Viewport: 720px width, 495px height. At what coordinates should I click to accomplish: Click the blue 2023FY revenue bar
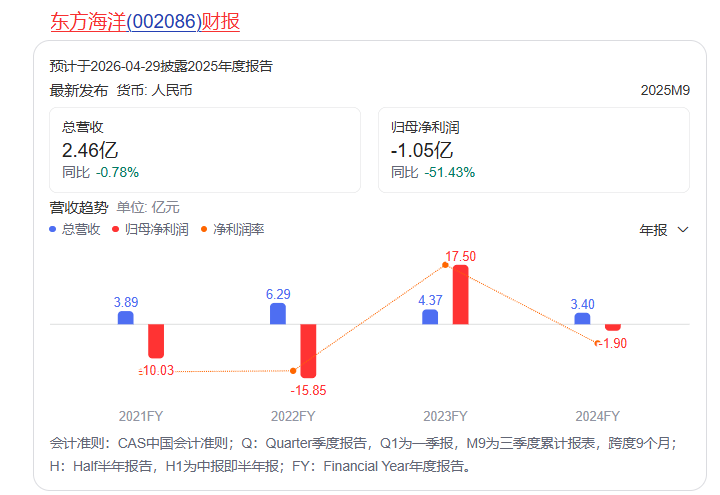[x=430, y=317]
